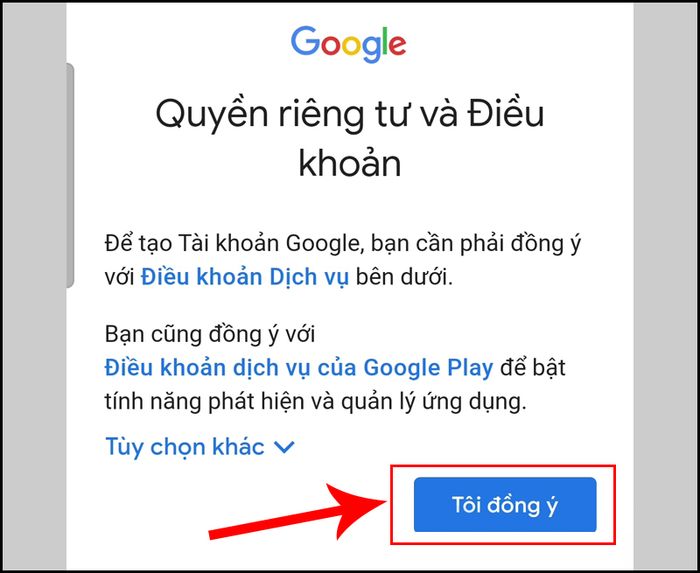Click the gray margin right of the page
The width and height of the screenshot is (700, 573).
(664, 286)
